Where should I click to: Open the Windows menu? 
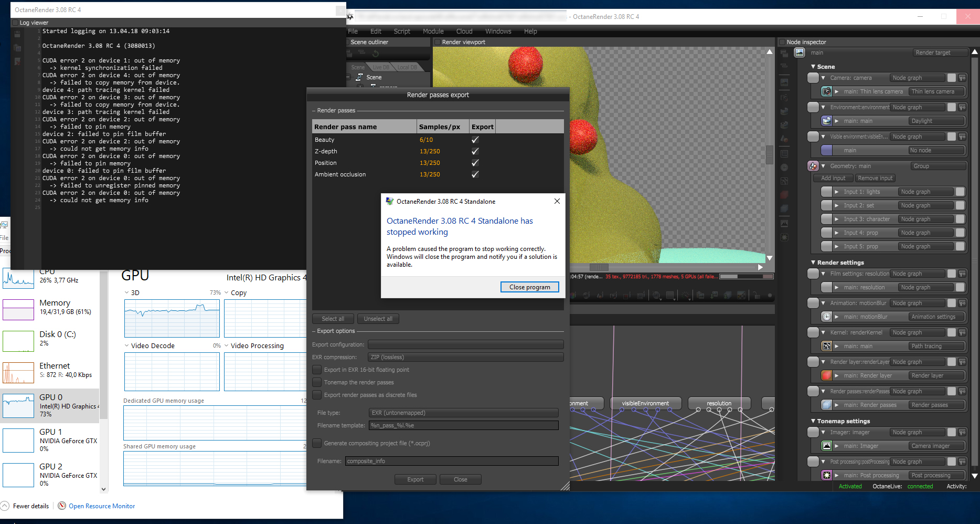[498, 32]
